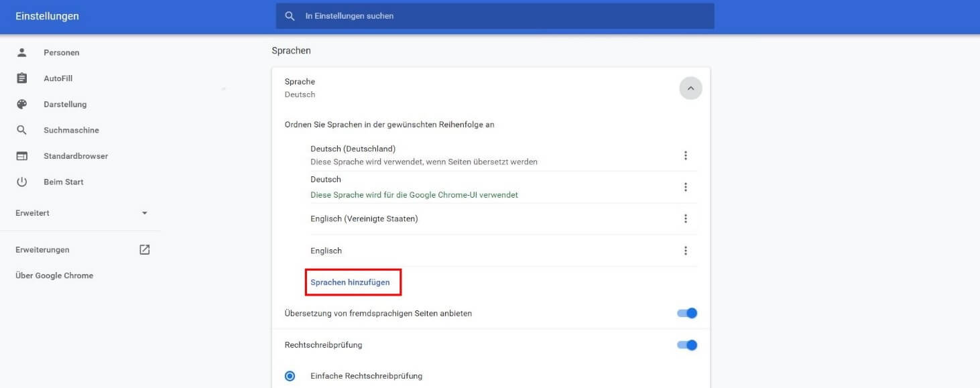The image size is (980, 388).
Task: Click Sprachen hinzufügen link
Action: point(350,282)
